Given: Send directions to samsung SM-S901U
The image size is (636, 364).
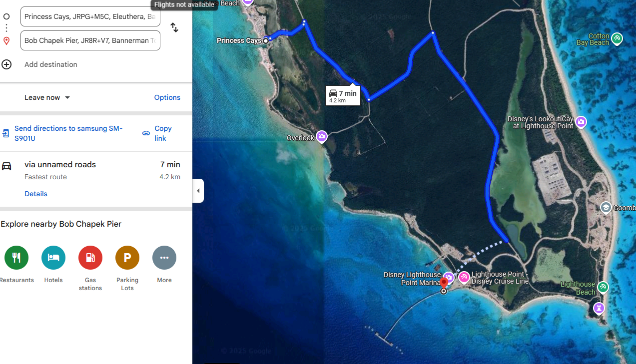Looking at the screenshot, I should pos(68,133).
